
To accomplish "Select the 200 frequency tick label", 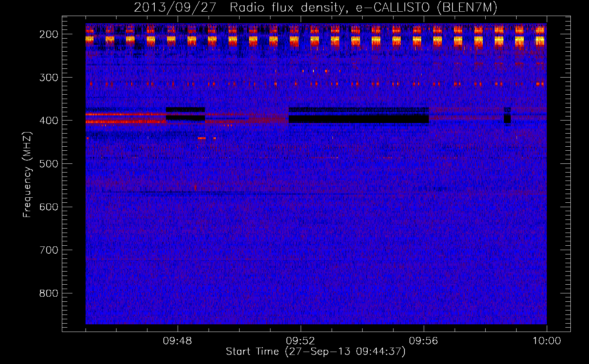I will [49, 34].
